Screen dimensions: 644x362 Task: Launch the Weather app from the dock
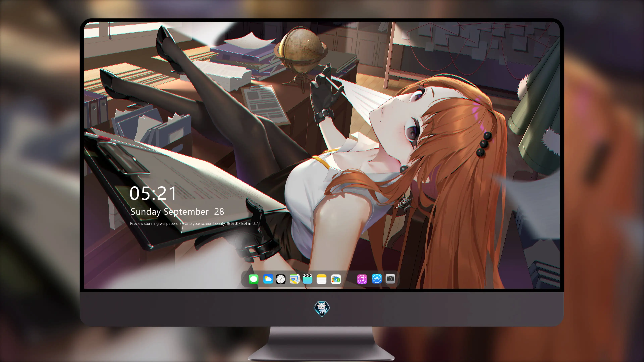click(268, 279)
